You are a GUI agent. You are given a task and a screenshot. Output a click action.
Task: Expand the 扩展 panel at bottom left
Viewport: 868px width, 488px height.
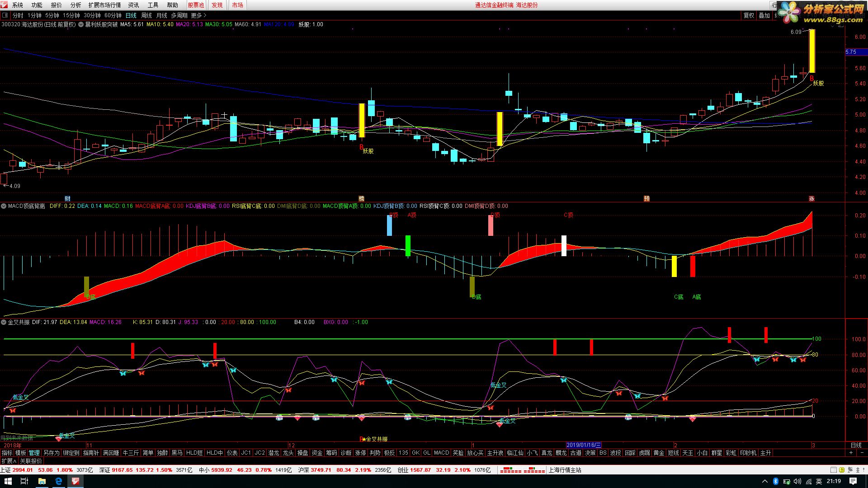point(9,461)
